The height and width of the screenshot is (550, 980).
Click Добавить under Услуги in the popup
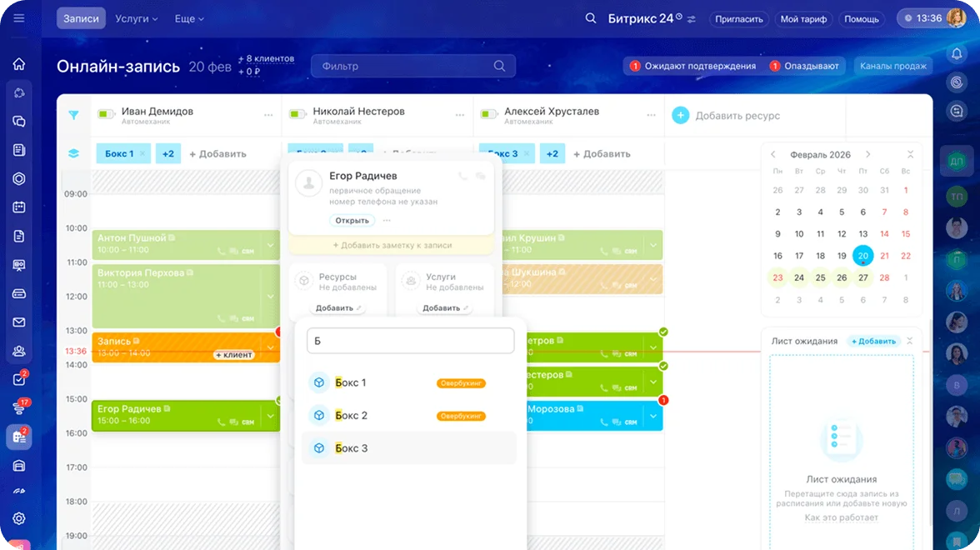pyautogui.click(x=445, y=308)
